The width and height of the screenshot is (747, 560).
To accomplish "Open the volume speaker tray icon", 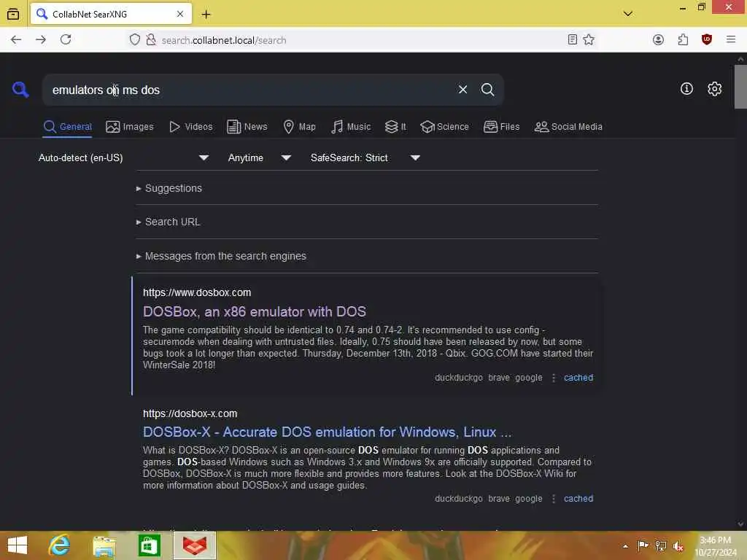I will click(x=678, y=546).
